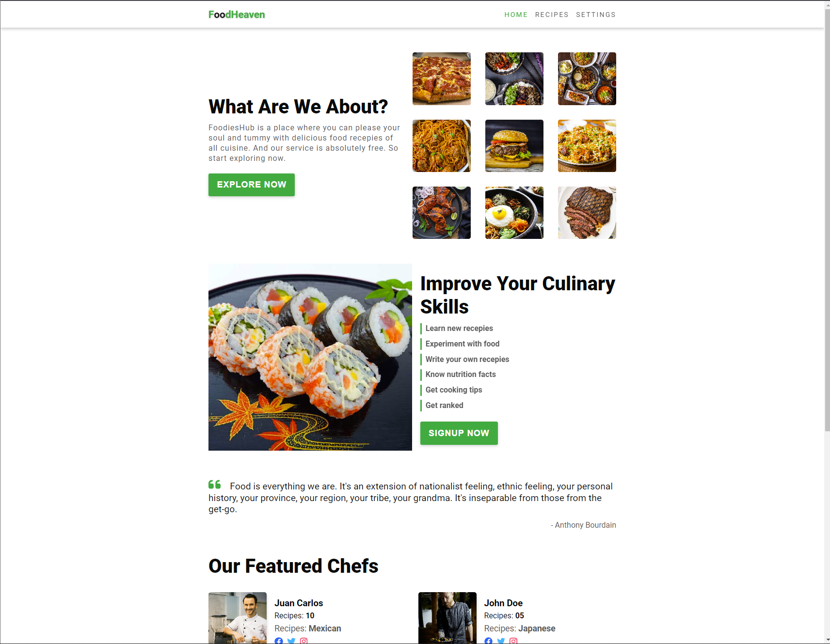The width and height of the screenshot is (830, 644).
Task: Open Juan Carlos's Instagram icon
Action: 304,641
